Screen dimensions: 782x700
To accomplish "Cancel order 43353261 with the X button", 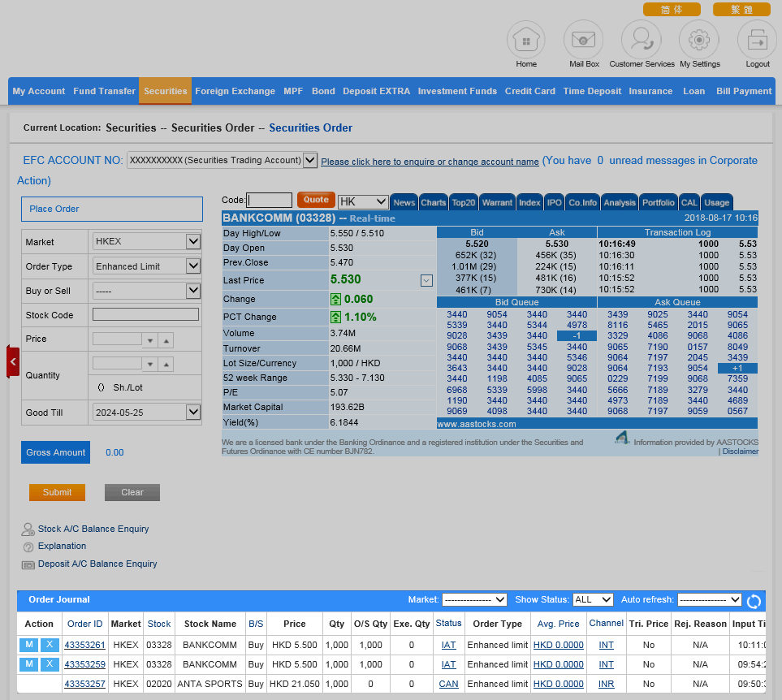I will pyautogui.click(x=50, y=645).
